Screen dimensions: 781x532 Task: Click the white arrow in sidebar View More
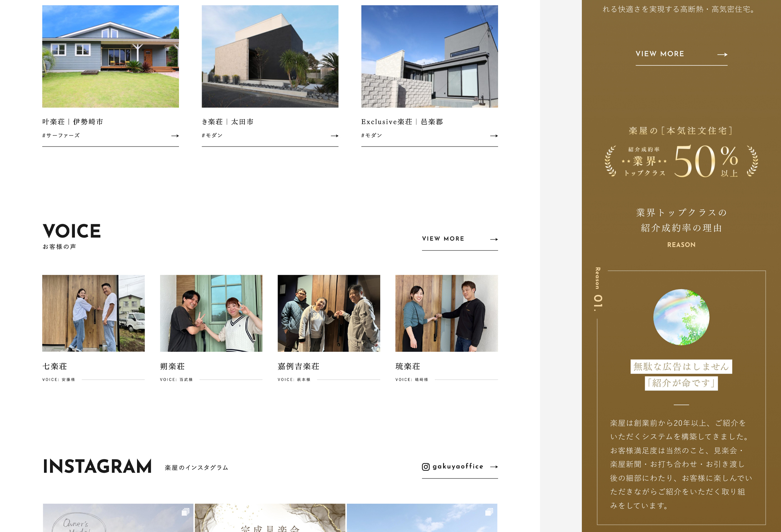pos(722,55)
